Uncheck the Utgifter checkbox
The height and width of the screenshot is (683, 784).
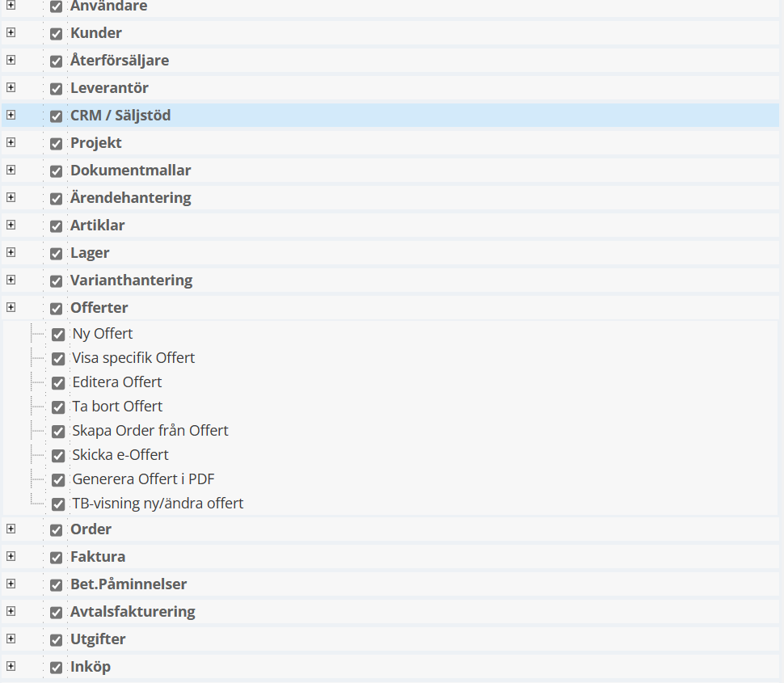point(56,639)
